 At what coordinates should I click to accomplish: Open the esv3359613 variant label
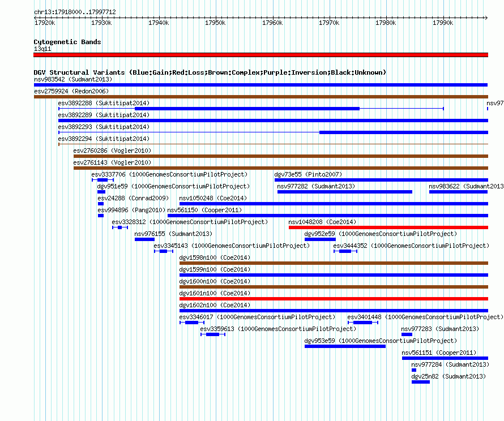278,329
